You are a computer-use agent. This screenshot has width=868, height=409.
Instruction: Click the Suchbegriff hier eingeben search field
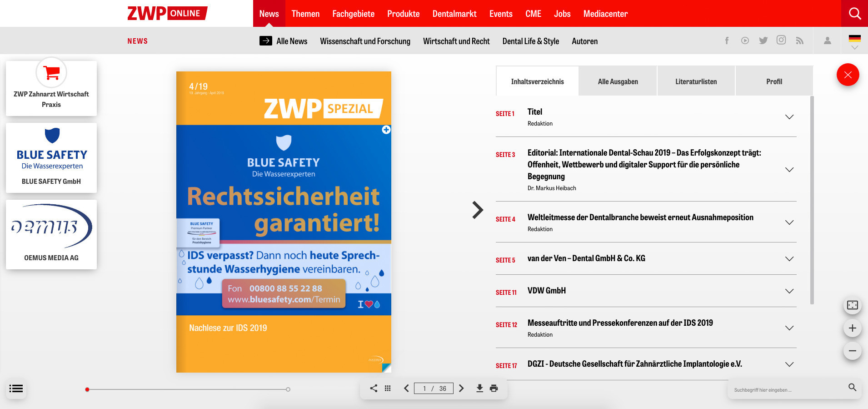(788, 390)
